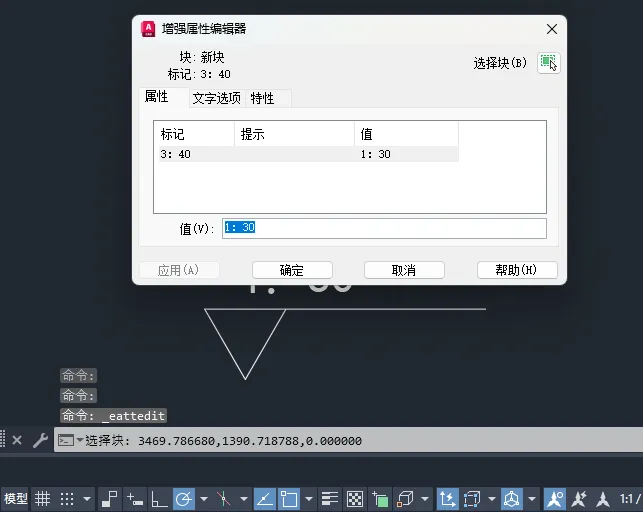This screenshot has width=643, height=512.
Task: Toggle Dynamic Input in status bar
Action: pyautogui.click(x=135, y=499)
